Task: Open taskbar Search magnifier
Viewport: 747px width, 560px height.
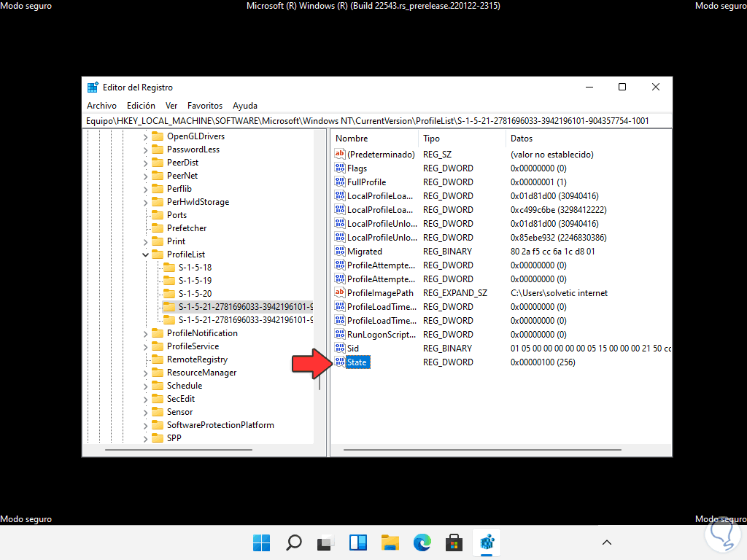Action: click(x=294, y=542)
